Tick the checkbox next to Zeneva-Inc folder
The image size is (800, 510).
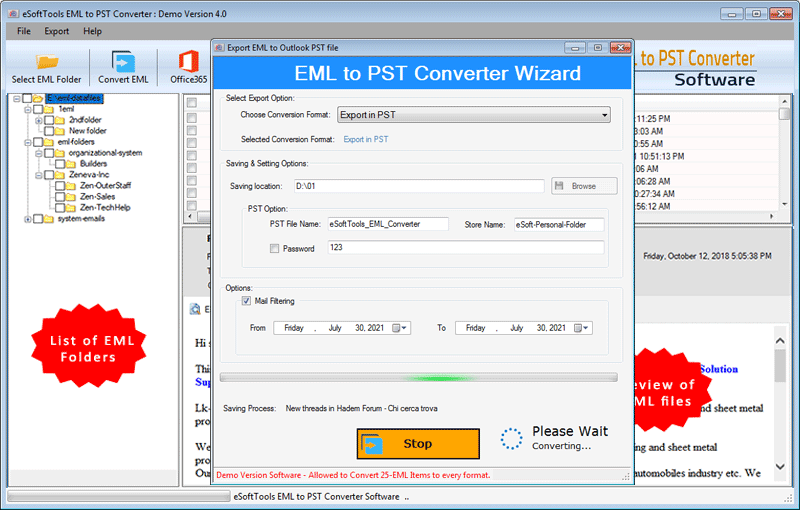49,174
